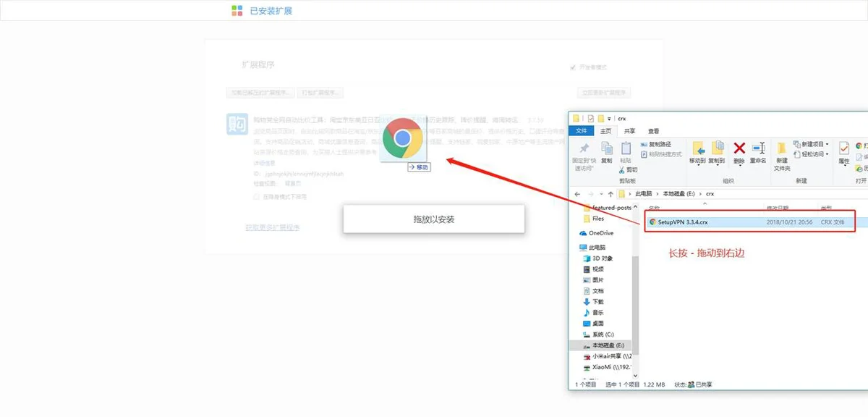Switch to the 共享 (Share) ribbon tab
The height and width of the screenshot is (417, 868).
pyautogui.click(x=630, y=131)
